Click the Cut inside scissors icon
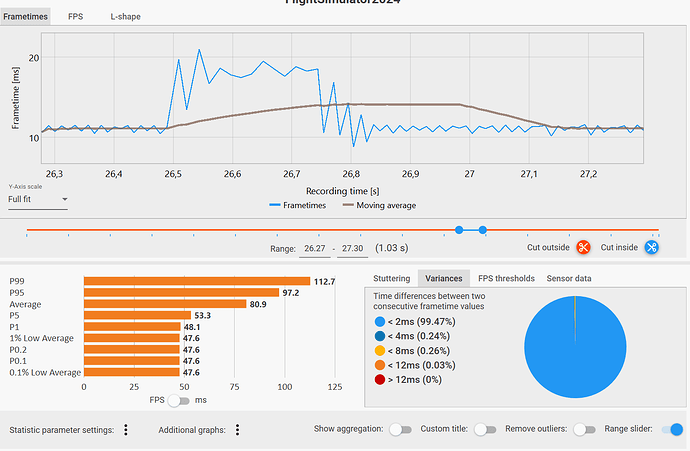Image resolution: width=690 pixels, height=451 pixels. coord(651,247)
